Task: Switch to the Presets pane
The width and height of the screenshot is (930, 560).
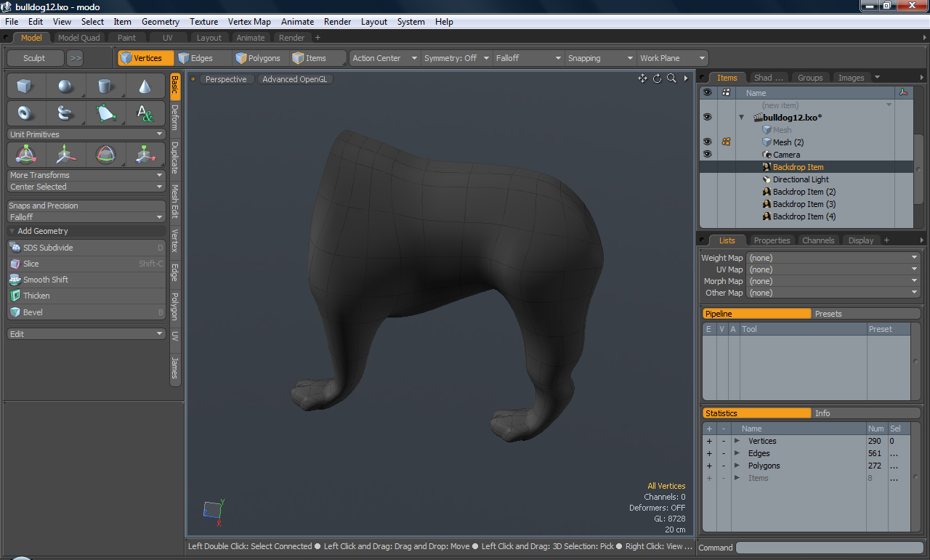Action: [x=865, y=314]
